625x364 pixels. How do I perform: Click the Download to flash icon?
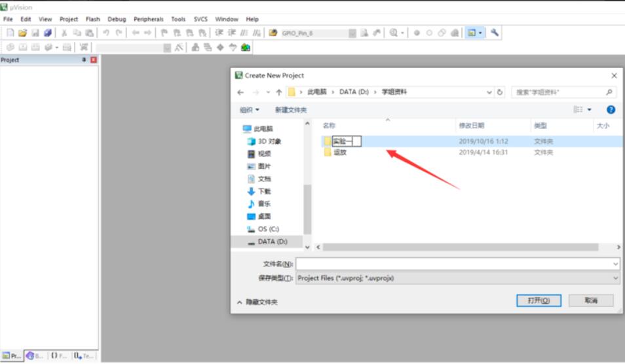point(84,47)
